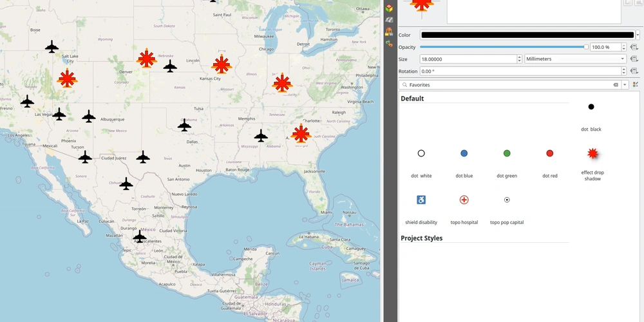Click the Rotation field showing 0.00 °
This screenshot has width=644, height=322.
pos(520,71)
